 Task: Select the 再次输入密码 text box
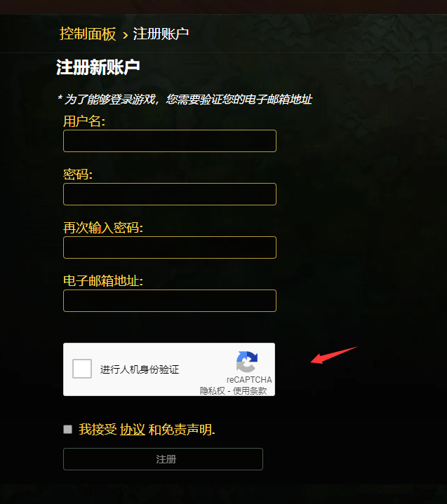tap(170, 247)
